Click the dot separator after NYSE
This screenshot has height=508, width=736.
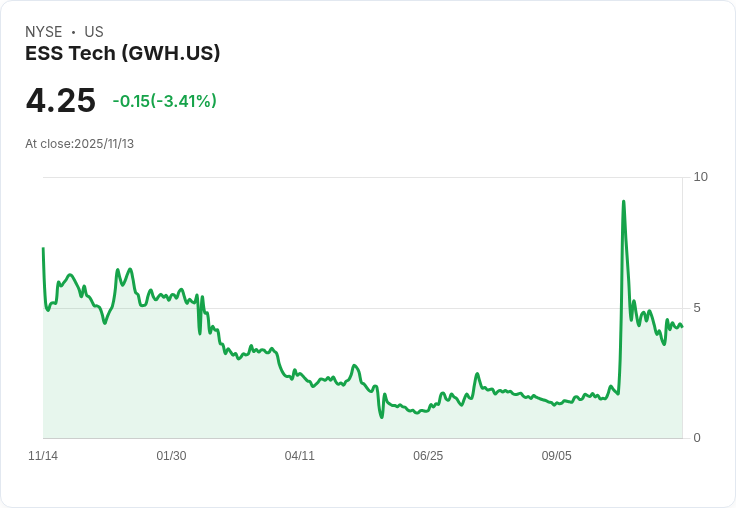click(x=73, y=32)
